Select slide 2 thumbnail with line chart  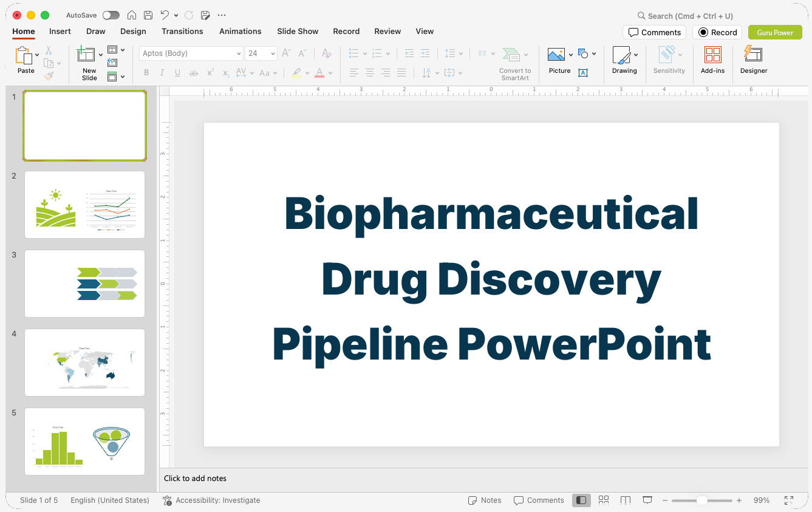[x=85, y=205]
